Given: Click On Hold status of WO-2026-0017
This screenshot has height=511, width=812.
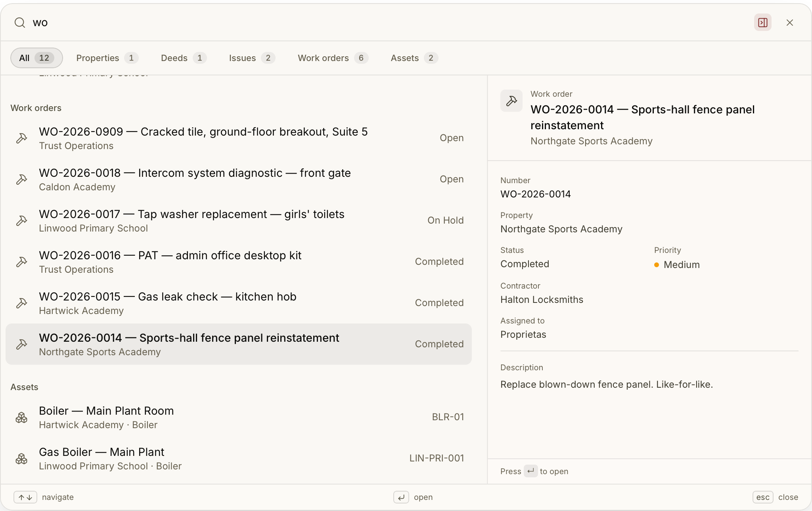Looking at the screenshot, I should (x=445, y=220).
